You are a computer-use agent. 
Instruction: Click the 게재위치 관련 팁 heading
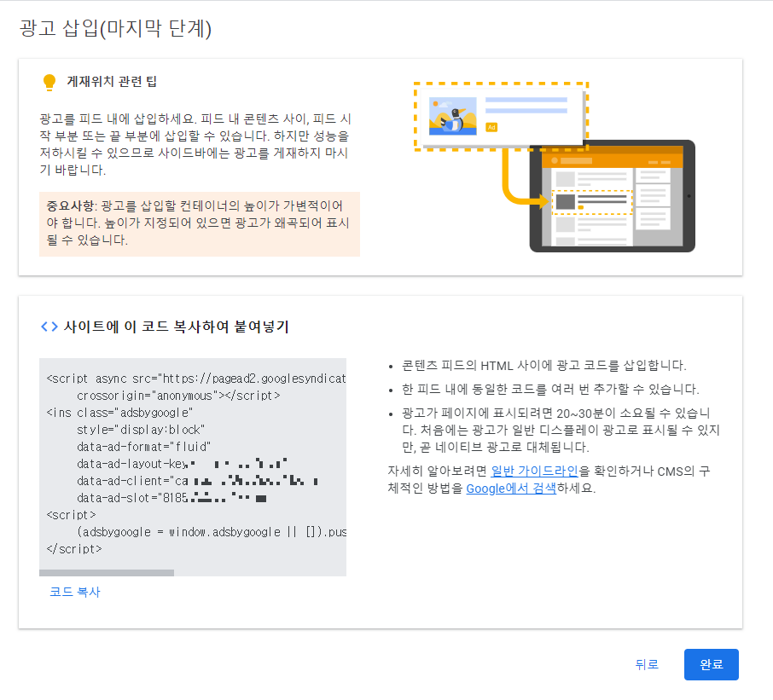[112, 81]
